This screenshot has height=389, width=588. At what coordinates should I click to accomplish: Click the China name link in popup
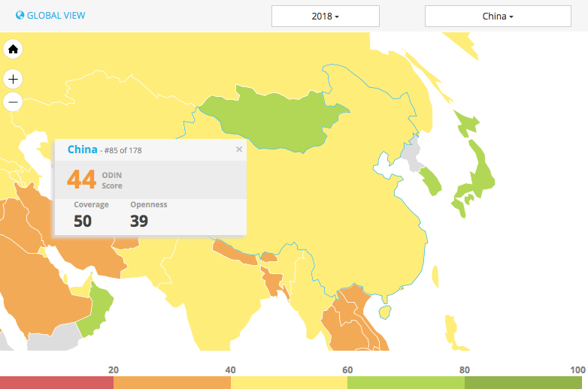coord(82,149)
